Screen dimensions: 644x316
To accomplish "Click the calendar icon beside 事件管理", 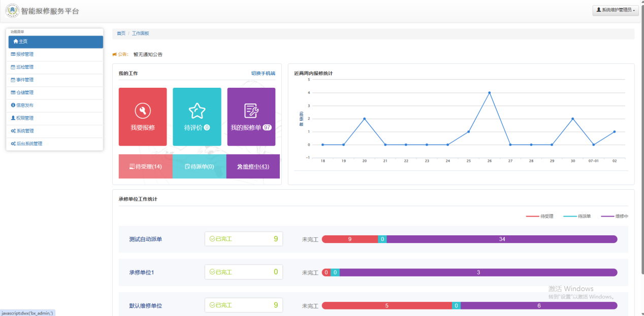I will pos(13,80).
